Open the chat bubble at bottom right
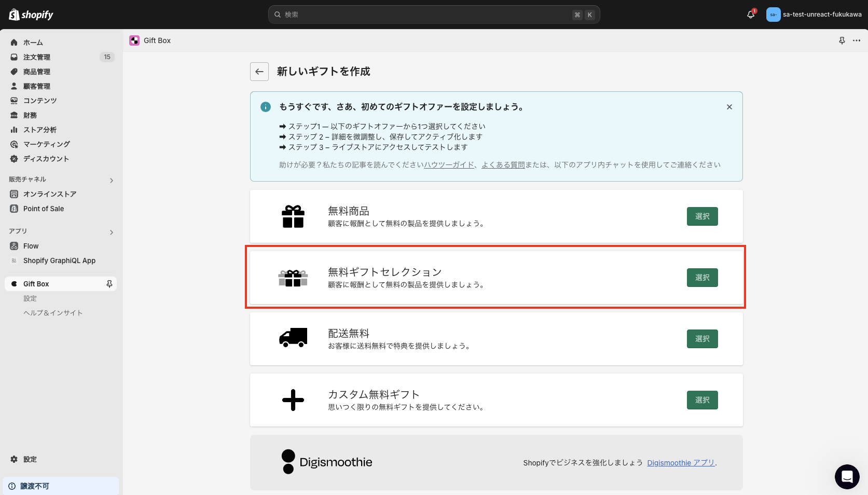Screen dimensions: 868x495 click(847, 477)
